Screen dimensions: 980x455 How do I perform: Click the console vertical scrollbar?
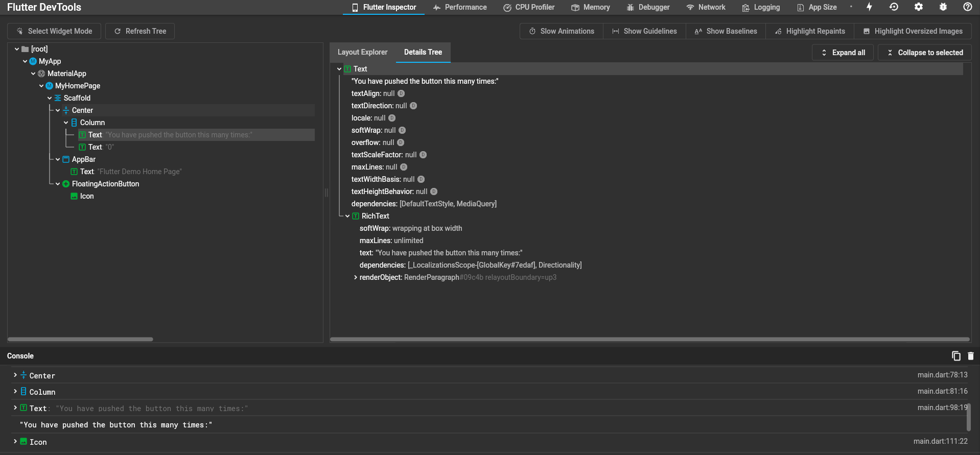968,417
